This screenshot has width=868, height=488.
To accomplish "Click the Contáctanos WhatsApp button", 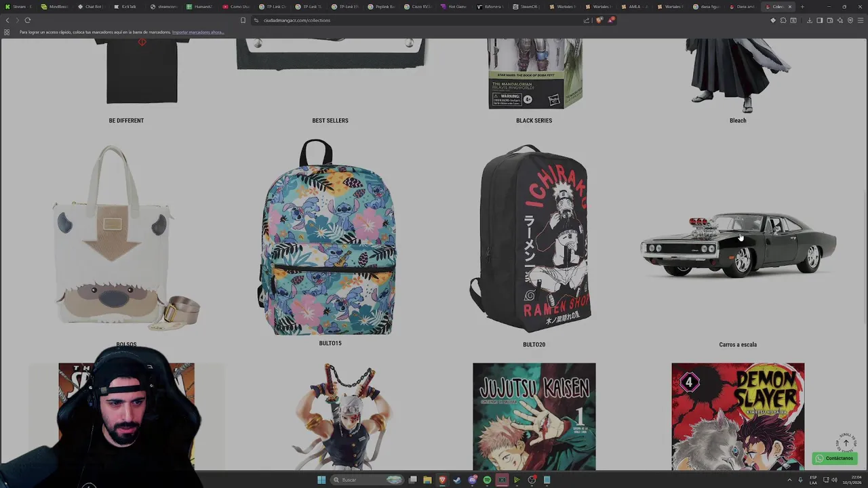I will coord(834,458).
